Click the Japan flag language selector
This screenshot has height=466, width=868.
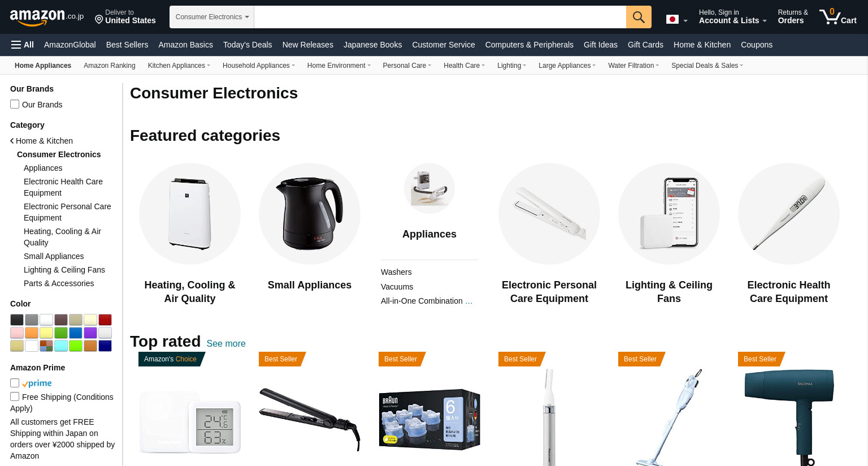[x=676, y=20]
